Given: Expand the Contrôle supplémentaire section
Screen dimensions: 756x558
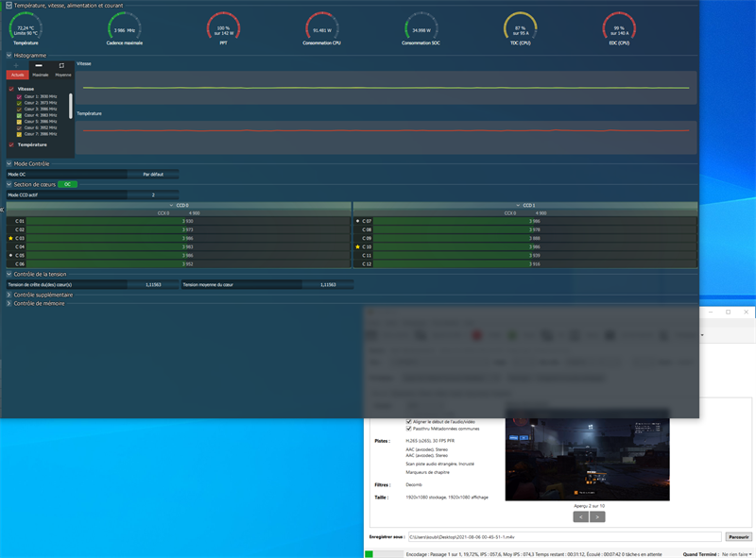Looking at the screenshot, I should (9, 295).
